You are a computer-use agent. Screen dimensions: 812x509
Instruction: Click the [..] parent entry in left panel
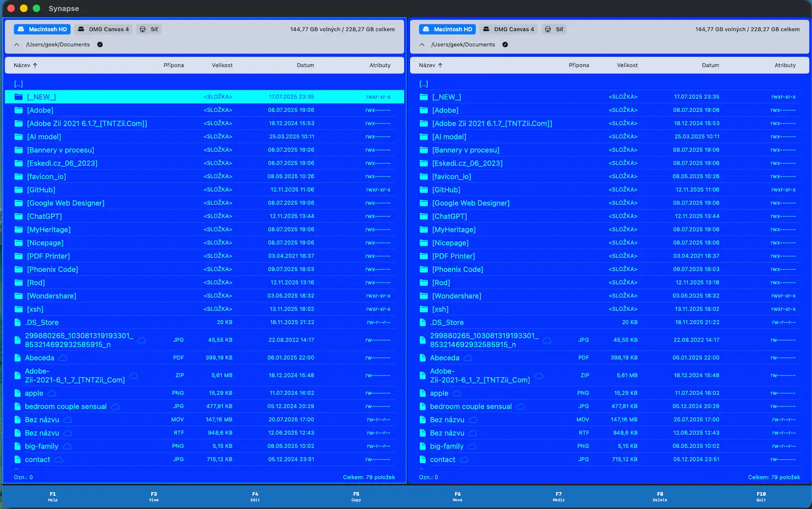pos(19,84)
